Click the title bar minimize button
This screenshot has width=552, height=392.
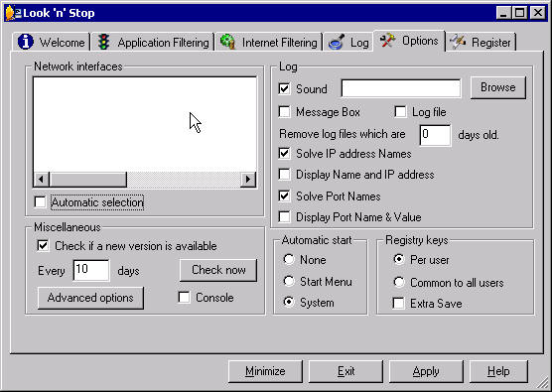(504, 13)
